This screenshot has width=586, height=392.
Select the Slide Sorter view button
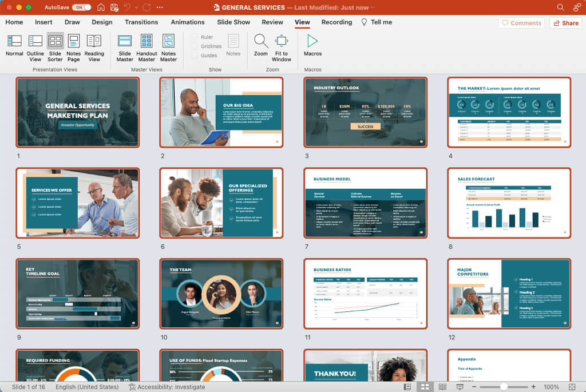(55, 48)
